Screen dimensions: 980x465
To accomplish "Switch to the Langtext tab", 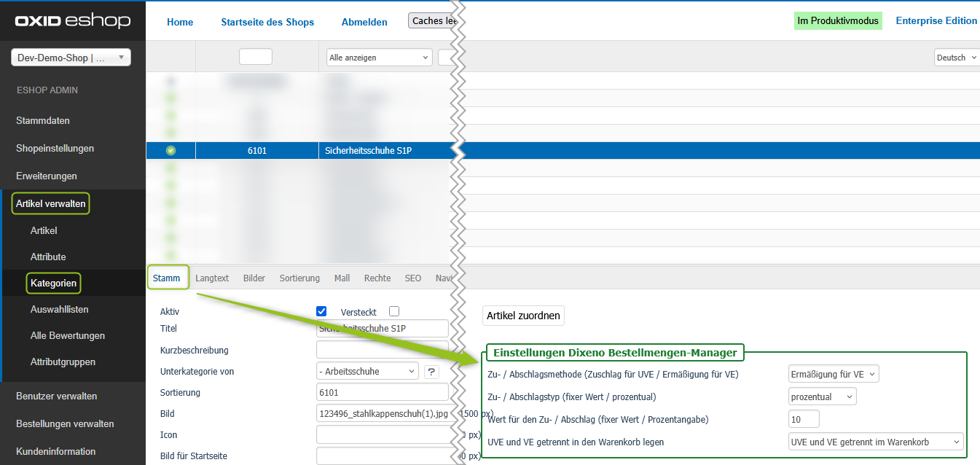I will pyautogui.click(x=212, y=278).
